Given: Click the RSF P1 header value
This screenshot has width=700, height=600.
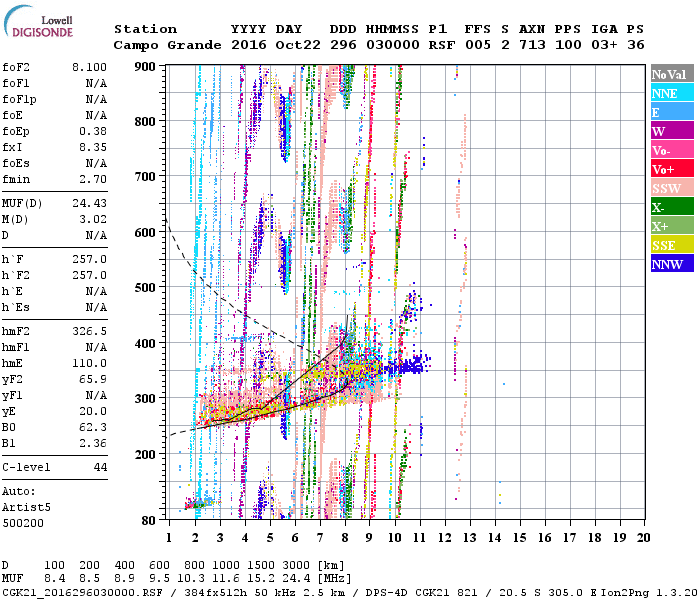Looking at the screenshot, I should [442, 45].
